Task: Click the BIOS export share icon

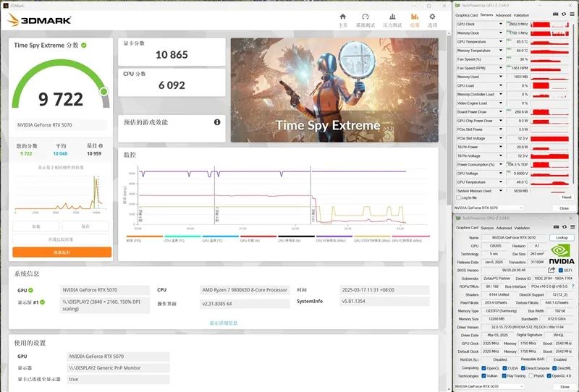Action: 551,270
